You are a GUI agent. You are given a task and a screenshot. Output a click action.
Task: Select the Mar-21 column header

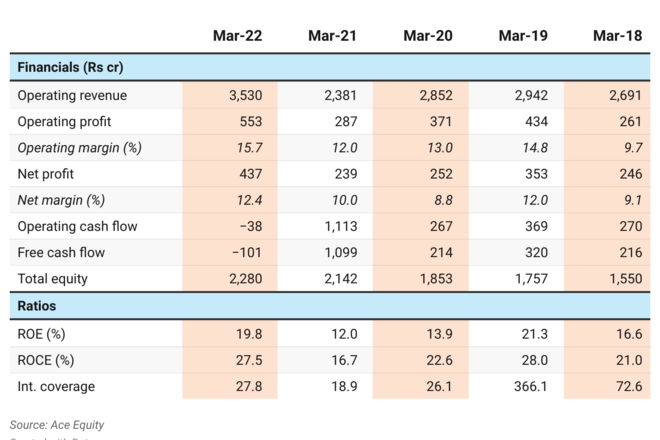[333, 37]
